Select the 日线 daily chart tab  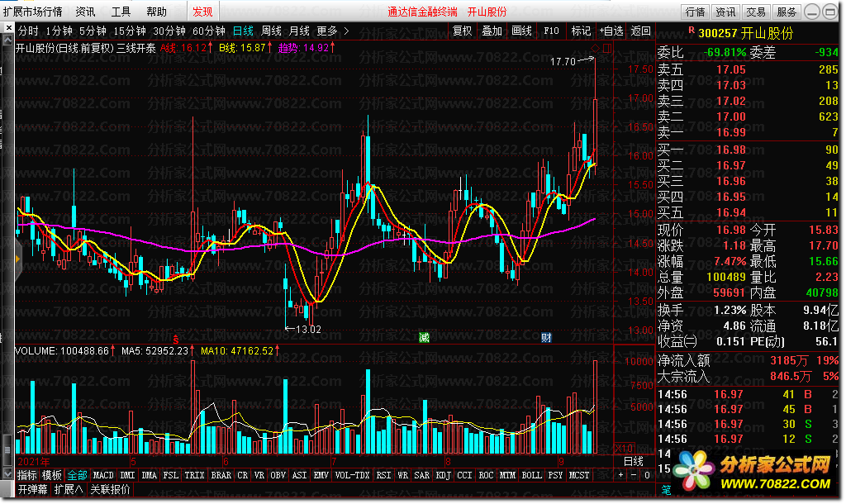[x=244, y=31]
